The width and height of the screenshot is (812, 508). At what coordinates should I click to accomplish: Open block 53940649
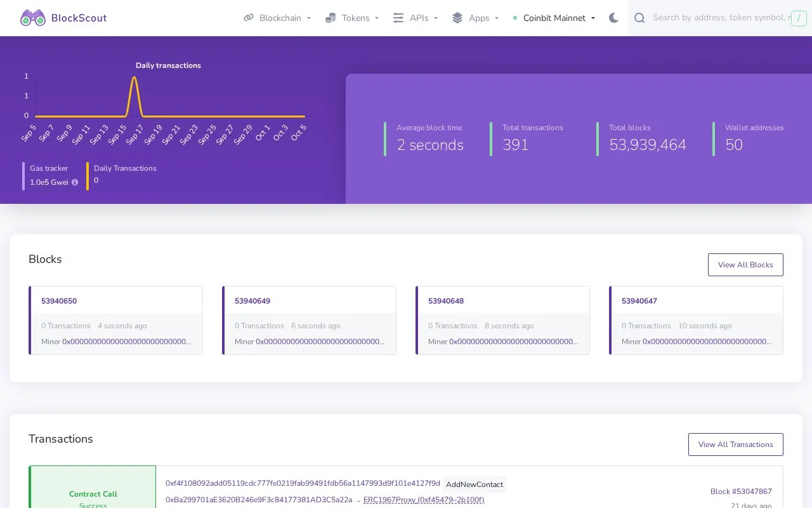[x=252, y=301]
